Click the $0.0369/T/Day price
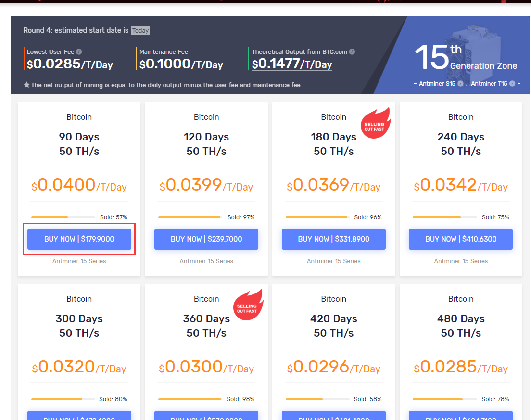This screenshot has height=420, width=531. click(334, 185)
